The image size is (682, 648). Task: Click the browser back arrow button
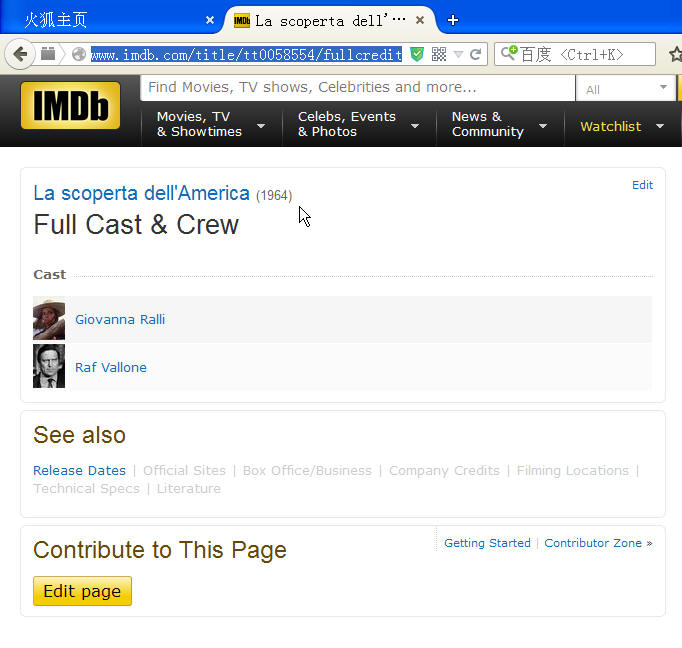click(x=20, y=54)
